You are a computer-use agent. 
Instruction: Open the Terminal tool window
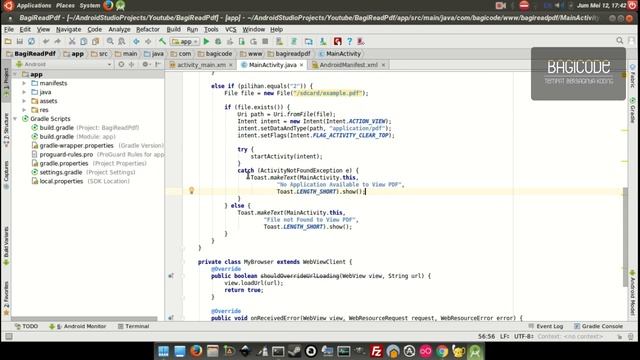coord(133,326)
